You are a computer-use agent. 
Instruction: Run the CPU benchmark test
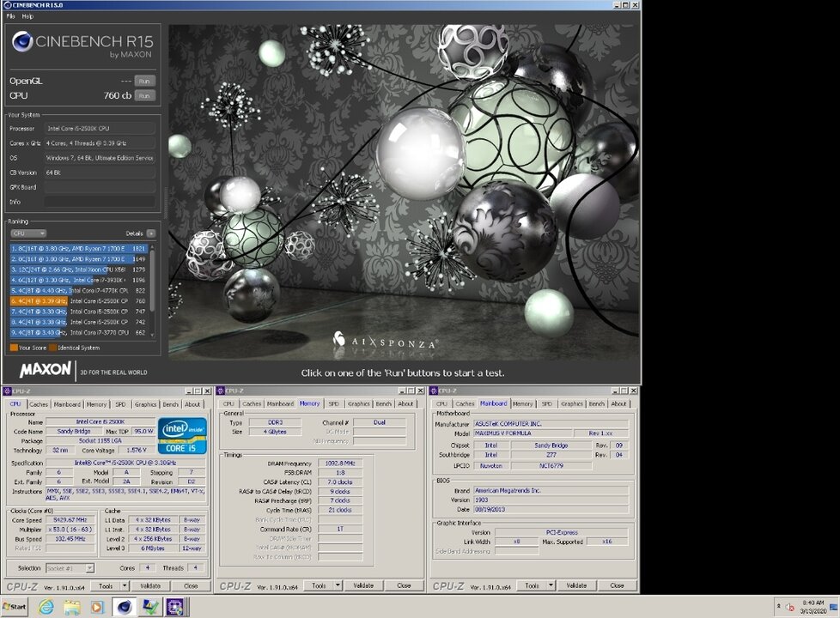tap(144, 95)
